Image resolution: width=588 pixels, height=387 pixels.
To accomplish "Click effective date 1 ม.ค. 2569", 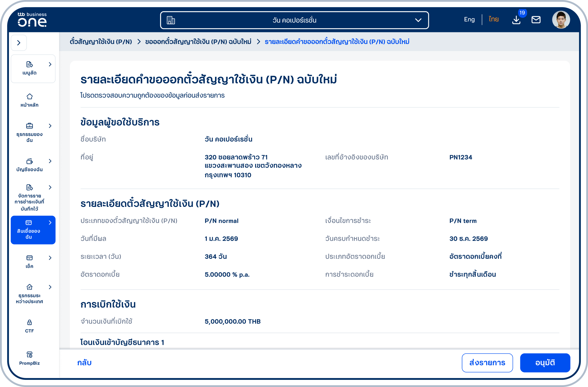I will tap(221, 239).
